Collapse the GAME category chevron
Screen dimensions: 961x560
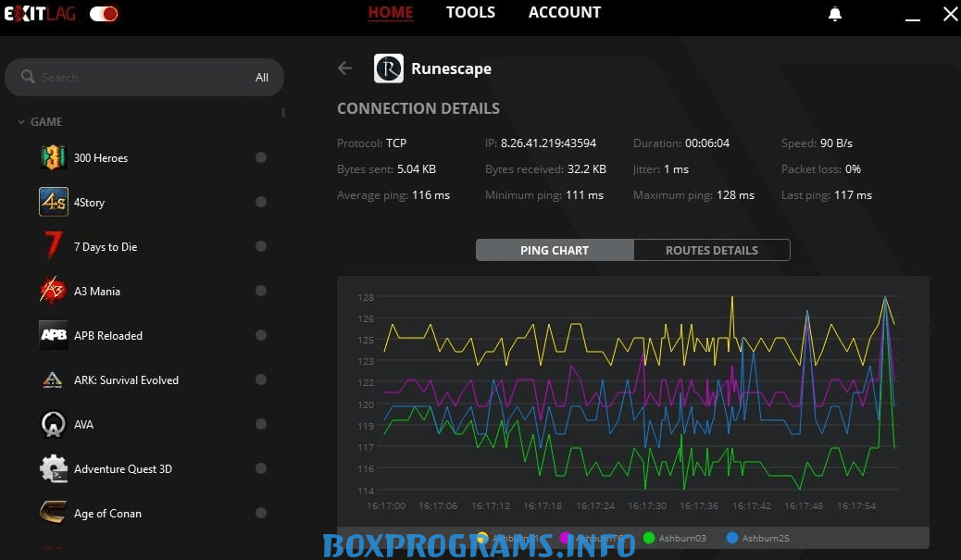pos(21,122)
